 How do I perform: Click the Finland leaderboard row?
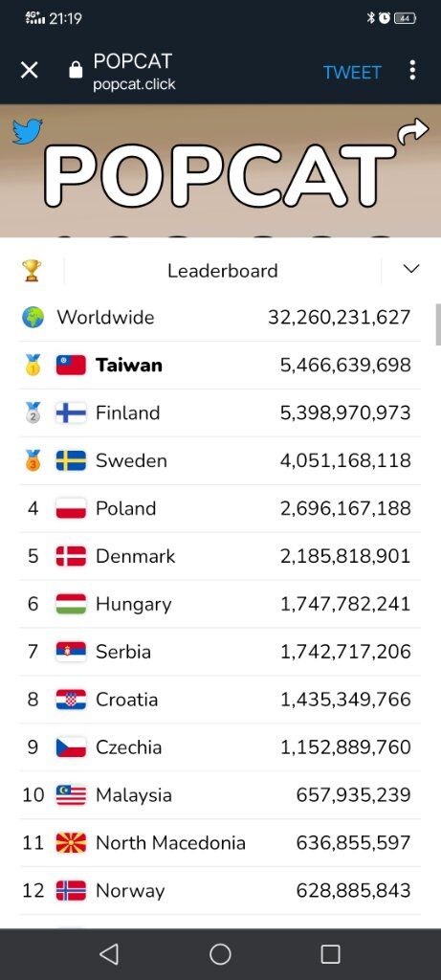coord(220,413)
